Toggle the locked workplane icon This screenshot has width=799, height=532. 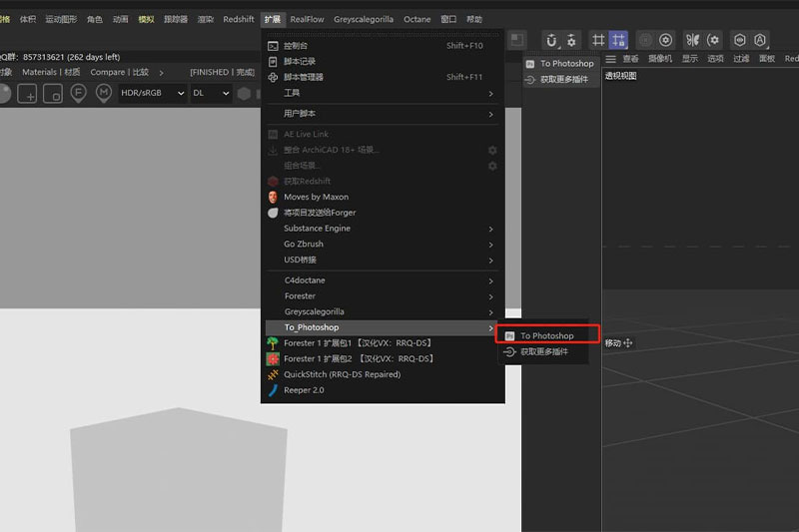point(618,40)
